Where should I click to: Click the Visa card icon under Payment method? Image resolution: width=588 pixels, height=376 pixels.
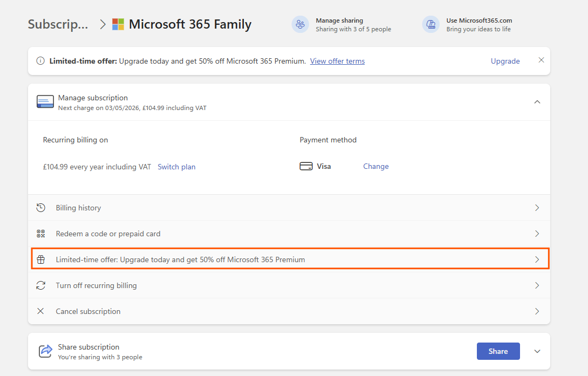[x=306, y=166]
